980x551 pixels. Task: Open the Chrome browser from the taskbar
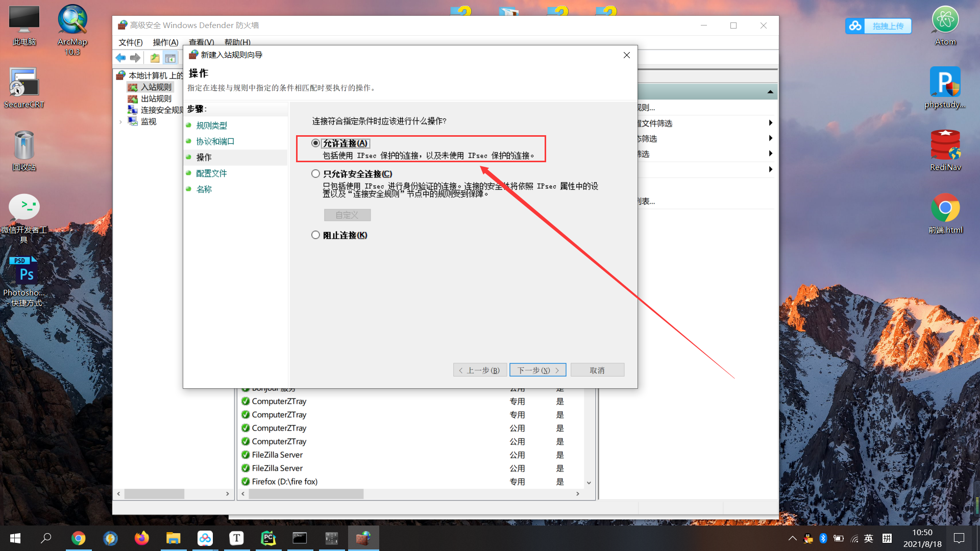tap(79, 538)
